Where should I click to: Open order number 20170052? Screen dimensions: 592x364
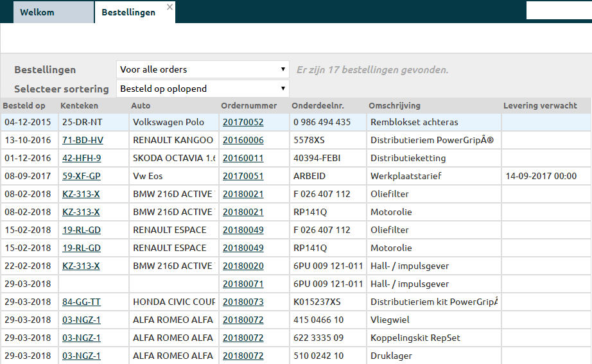tap(243, 122)
